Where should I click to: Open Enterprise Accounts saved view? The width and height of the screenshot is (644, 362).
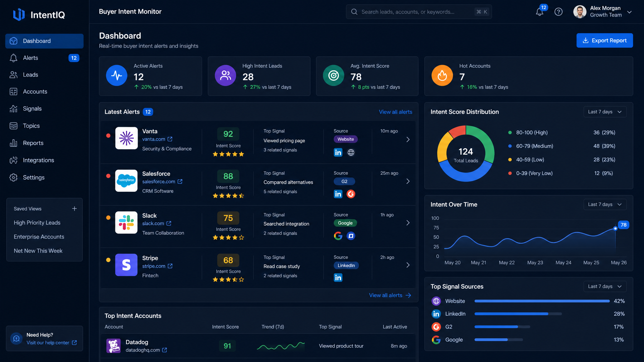click(x=39, y=237)
